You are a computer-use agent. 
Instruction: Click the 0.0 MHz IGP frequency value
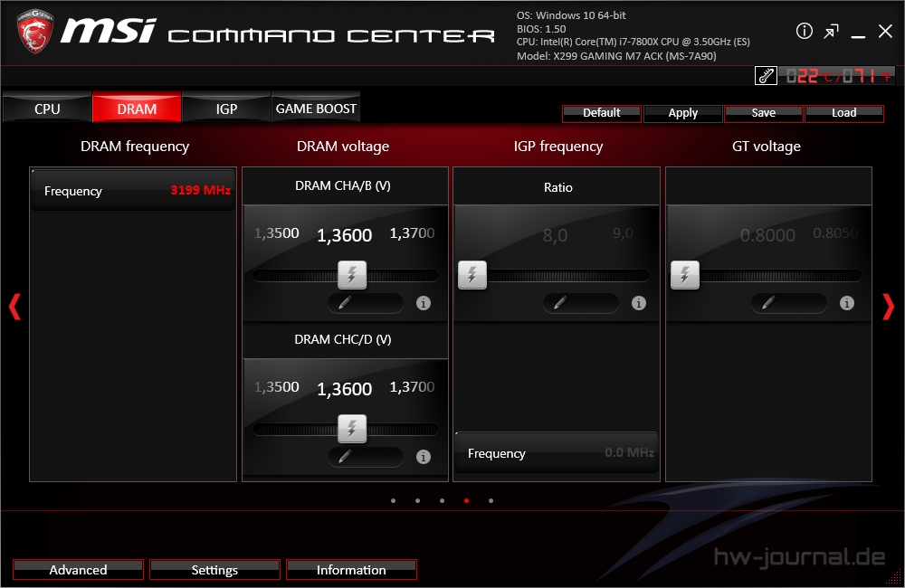629,452
